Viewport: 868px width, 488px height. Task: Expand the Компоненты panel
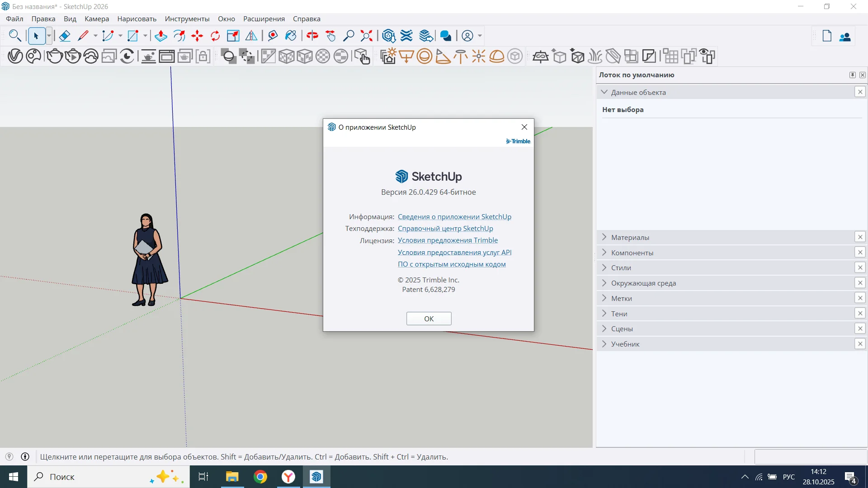(x=604, y=252)
